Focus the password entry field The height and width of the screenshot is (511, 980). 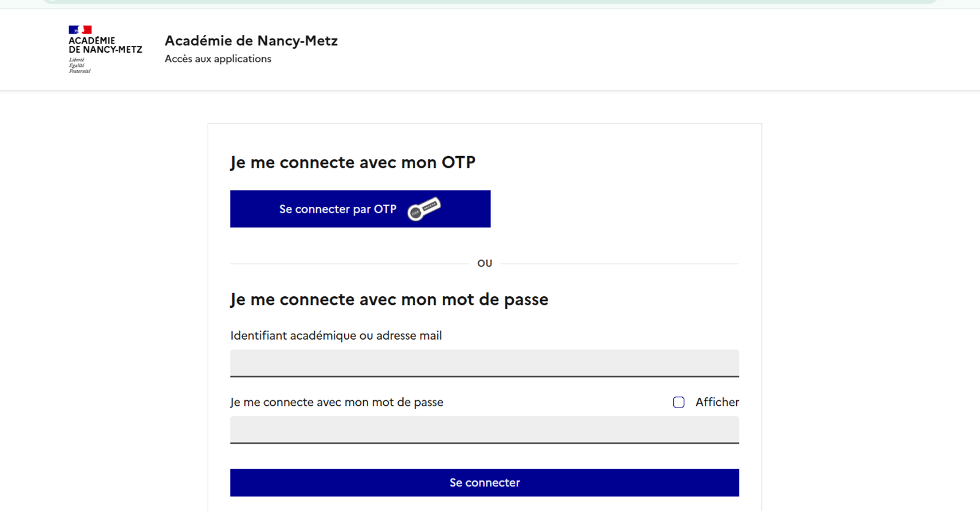point(484,430)
